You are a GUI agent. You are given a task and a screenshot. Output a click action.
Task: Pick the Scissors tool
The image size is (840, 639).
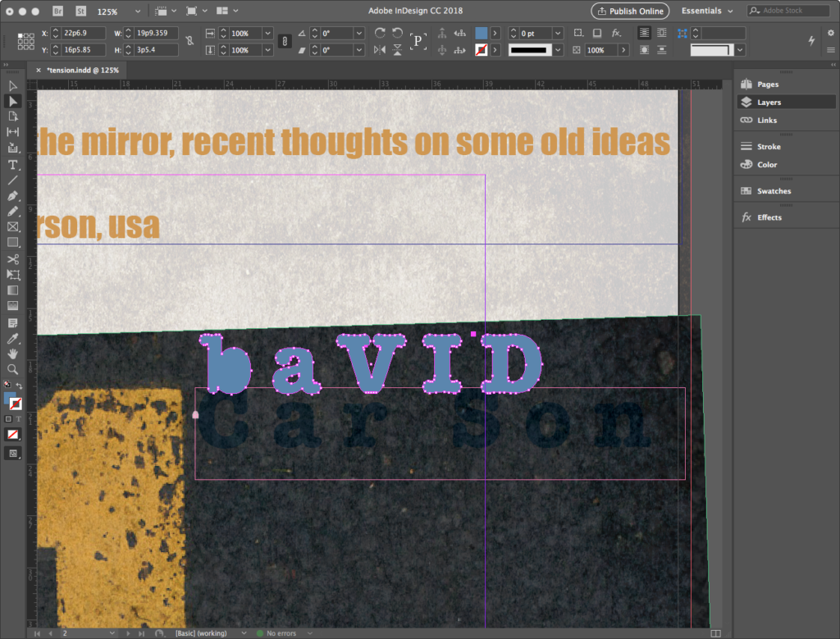click(13, 259)
